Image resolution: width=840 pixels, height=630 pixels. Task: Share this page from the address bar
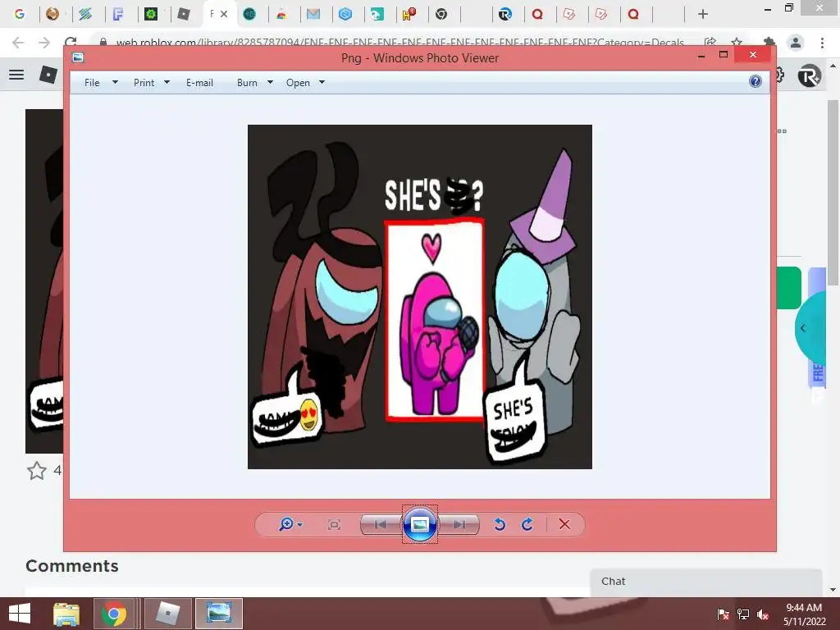point(710,43)
